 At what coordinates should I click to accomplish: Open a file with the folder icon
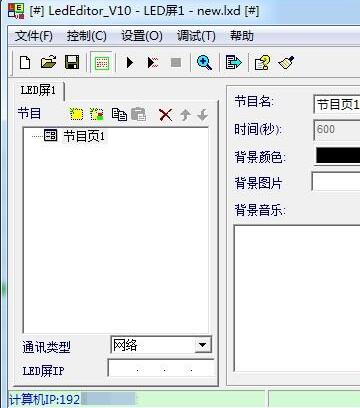pos(48,62)
